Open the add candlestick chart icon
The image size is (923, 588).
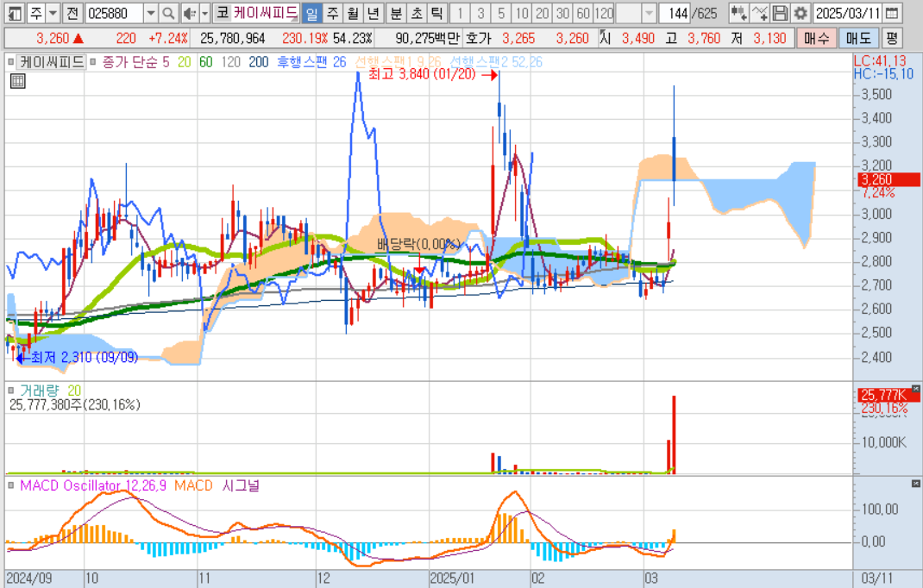[738, 12]
